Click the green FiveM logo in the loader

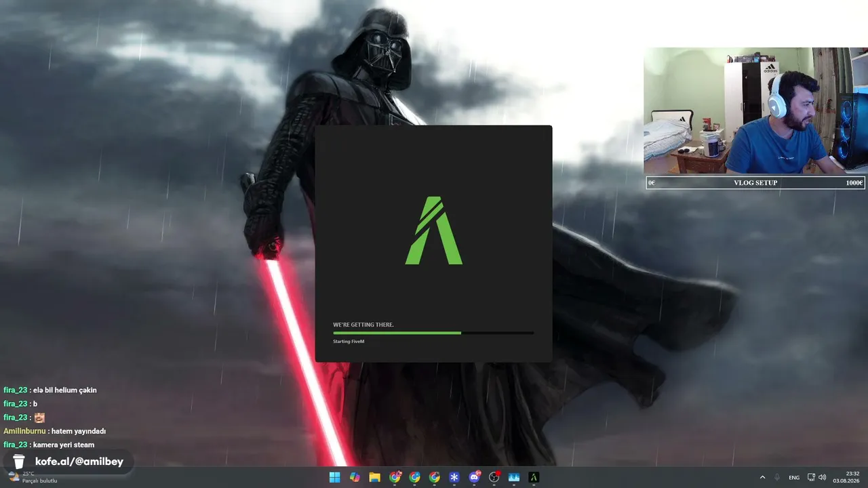(x=434, y=230)
